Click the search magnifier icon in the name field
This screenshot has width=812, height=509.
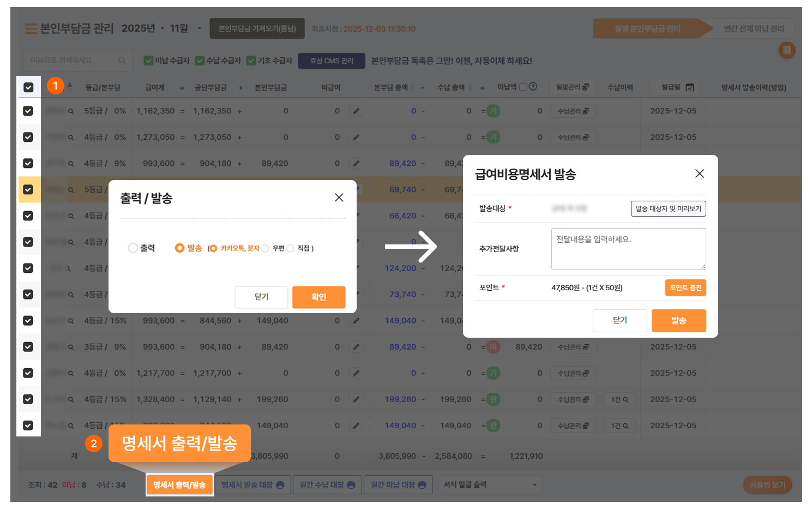122,60
